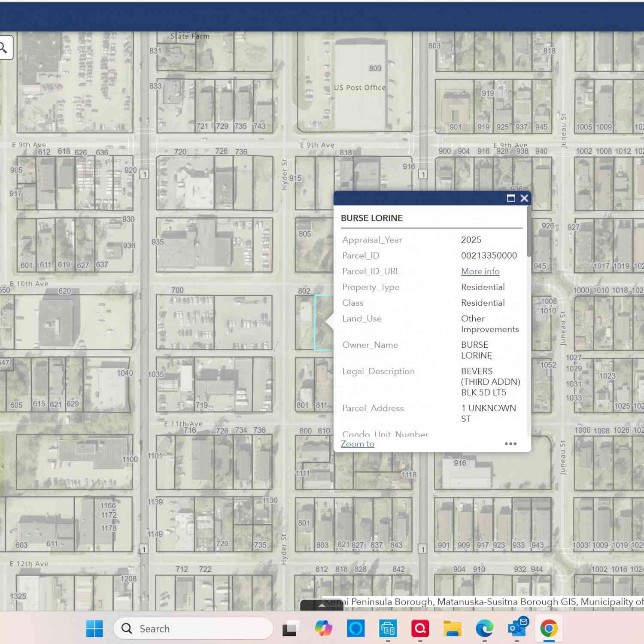The image size is (644, 644).
Task: Click Zoom to in the popup
Action: [358, 444]
